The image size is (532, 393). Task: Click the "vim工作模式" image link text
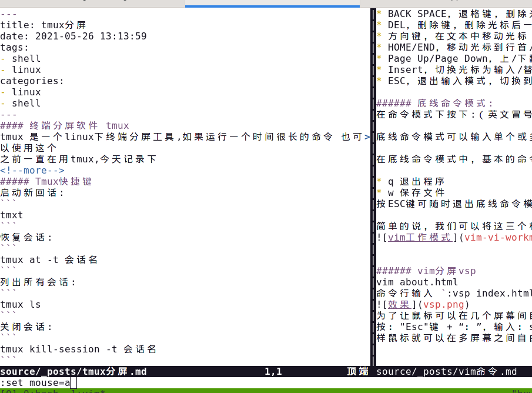tap(420, 238)
